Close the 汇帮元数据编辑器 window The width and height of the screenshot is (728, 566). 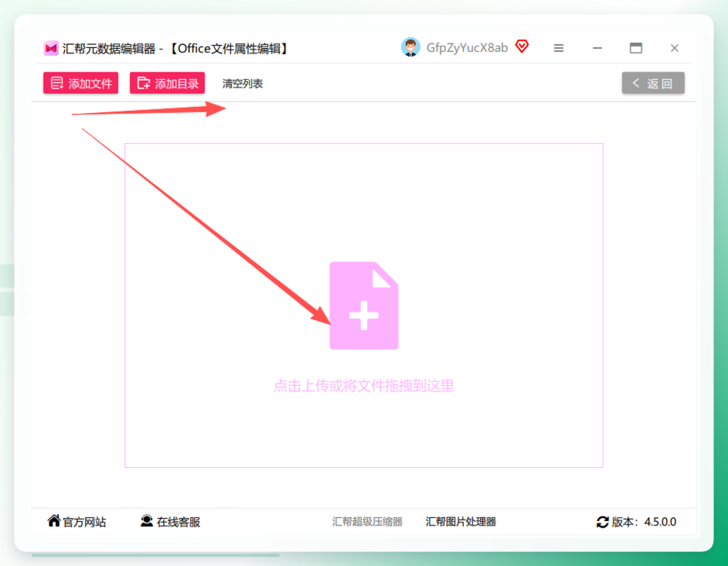pyautogui.click(x=675, y=48)
